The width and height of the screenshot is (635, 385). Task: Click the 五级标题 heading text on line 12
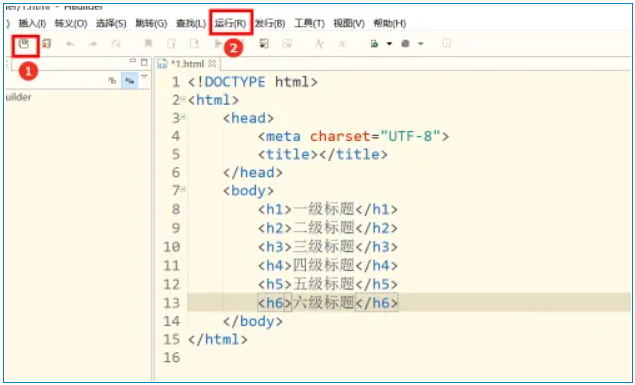tap(324, 284)
